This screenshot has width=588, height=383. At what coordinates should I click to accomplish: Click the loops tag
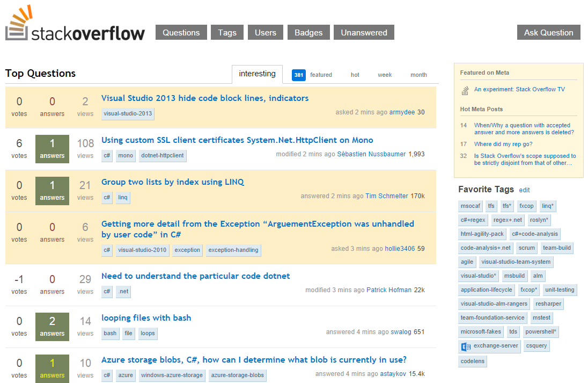[x=148, y=334]
